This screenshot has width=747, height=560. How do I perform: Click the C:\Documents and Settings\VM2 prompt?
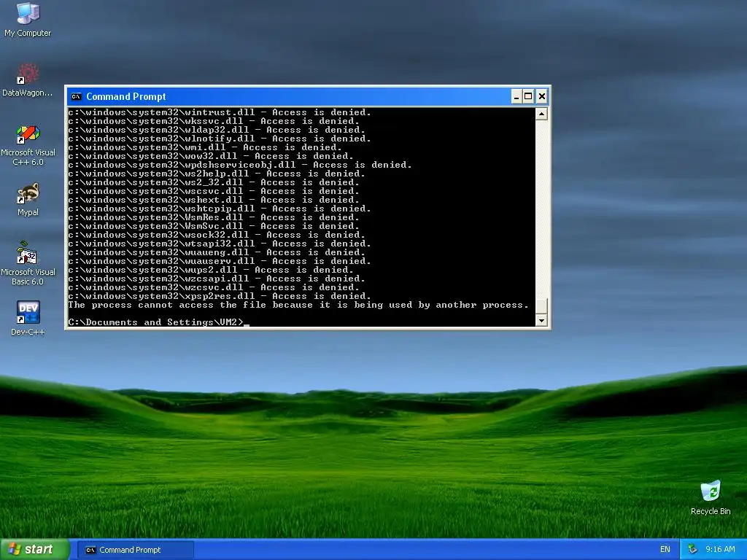click(x=156, y=322)
